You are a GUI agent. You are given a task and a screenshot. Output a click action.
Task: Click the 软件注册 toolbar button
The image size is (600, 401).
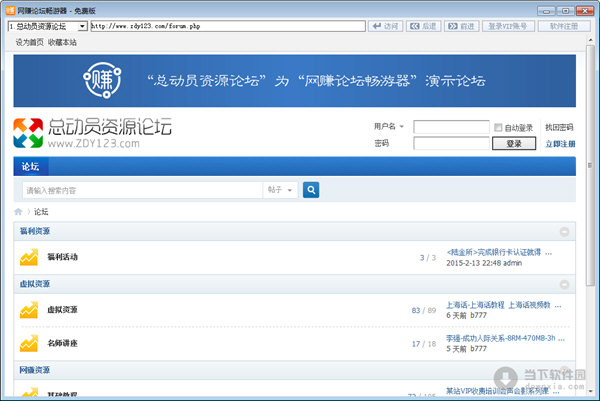click(x=564, y=26)
